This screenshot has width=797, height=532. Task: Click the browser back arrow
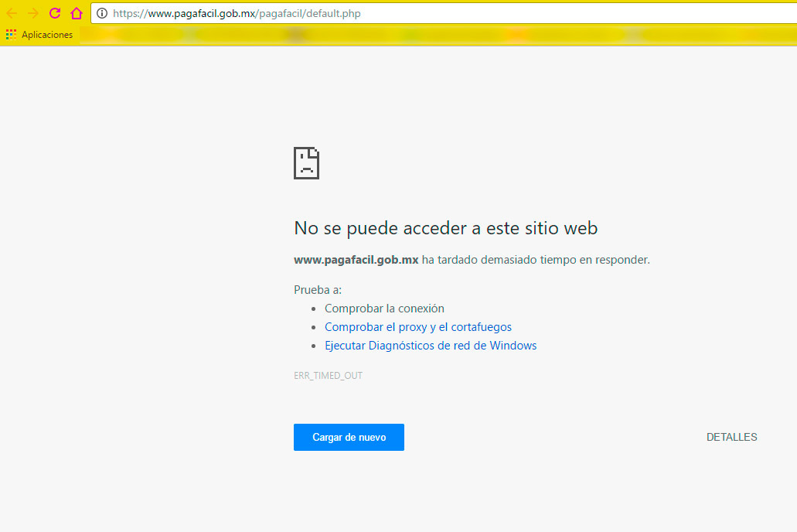click(x=12, y=13)
